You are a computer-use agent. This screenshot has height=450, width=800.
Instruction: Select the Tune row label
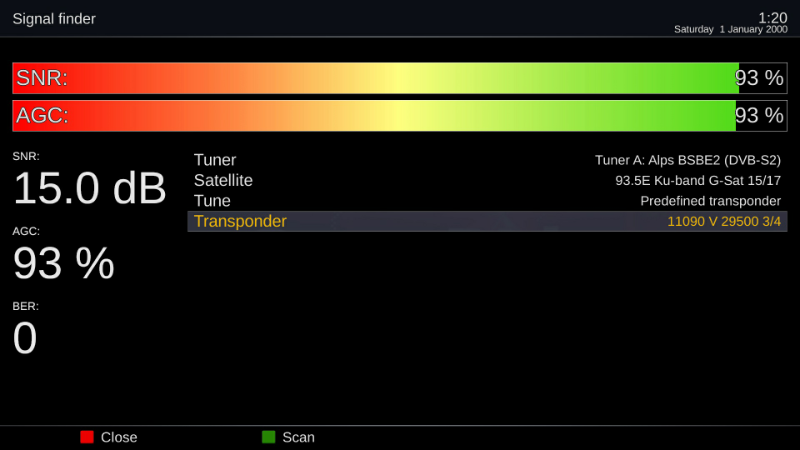(x=212, y=201)
